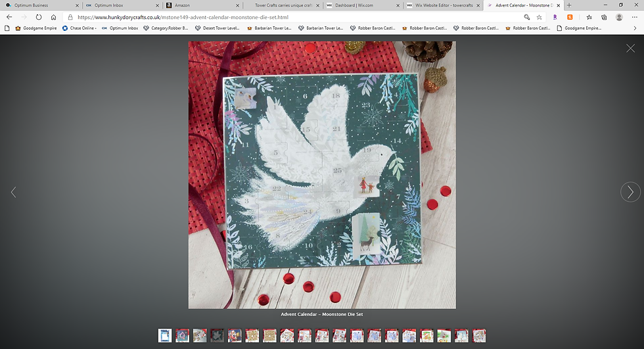
Task: Close the image lightbox viewer
Action: pos(630,49)
